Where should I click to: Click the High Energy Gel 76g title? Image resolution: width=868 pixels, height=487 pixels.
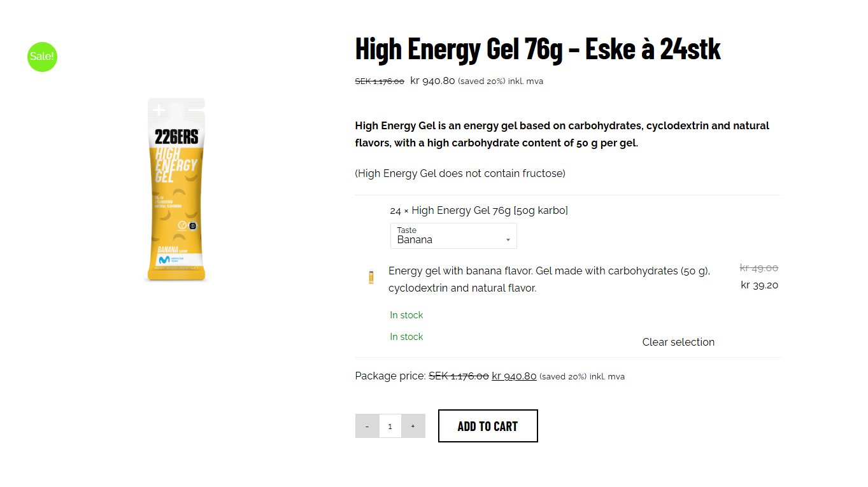coord(537,49)
